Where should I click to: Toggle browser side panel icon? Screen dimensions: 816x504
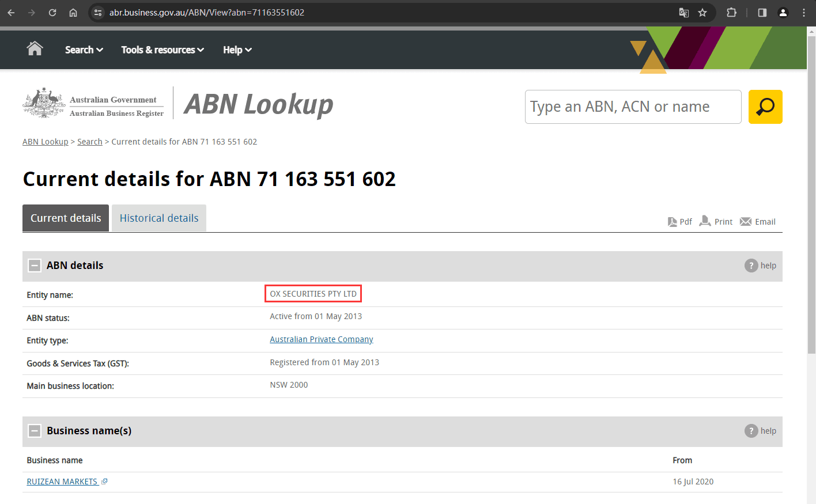(762, 13)
